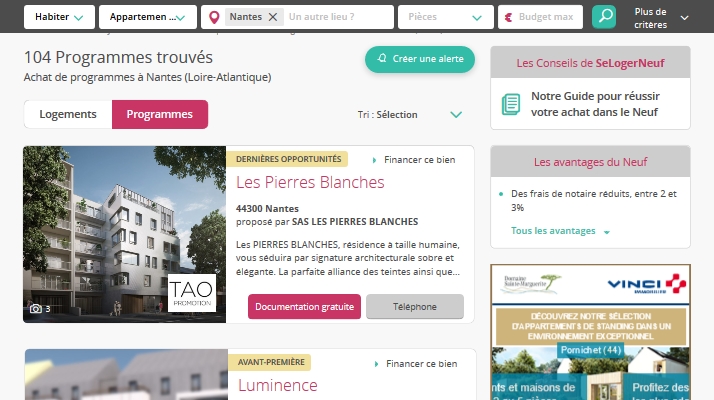Switch to the Logements tab
Image resolution: width=714 pixels, height=400 pixels.
pyautogui.click(x=68, y=114)
